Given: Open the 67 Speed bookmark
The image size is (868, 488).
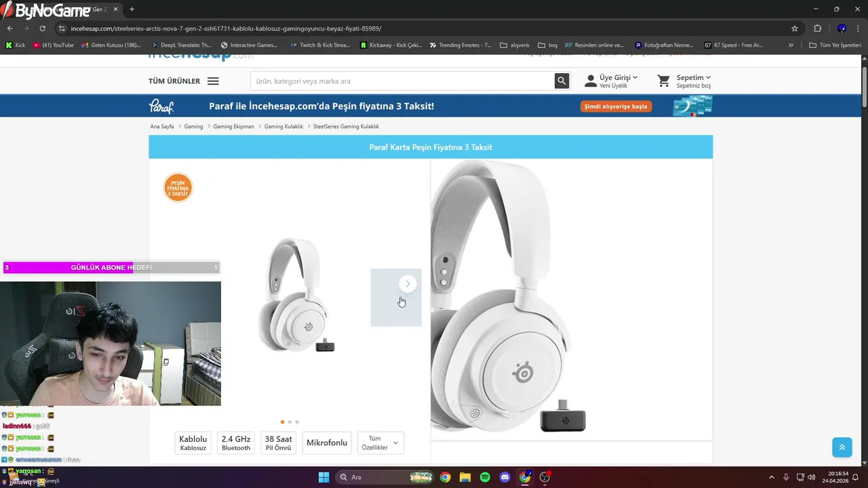Looking at the screenshot, I should [734, 45].
